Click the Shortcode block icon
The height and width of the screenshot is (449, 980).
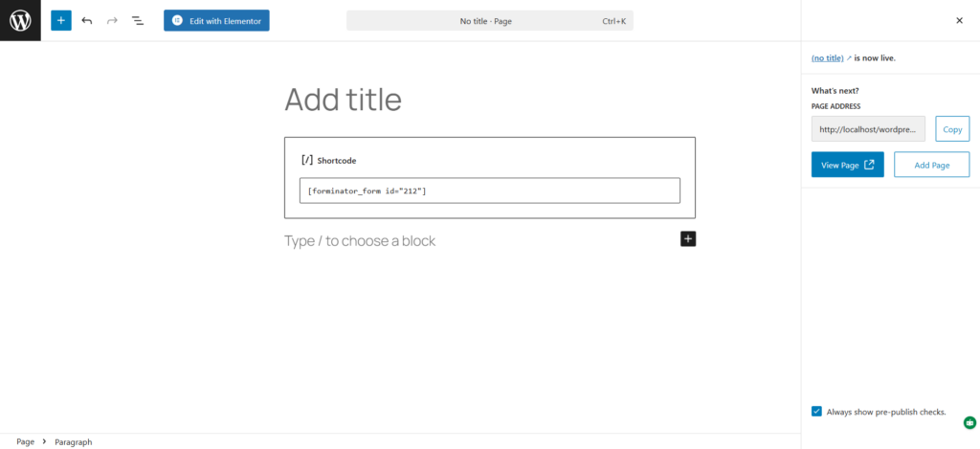point(307,160)
